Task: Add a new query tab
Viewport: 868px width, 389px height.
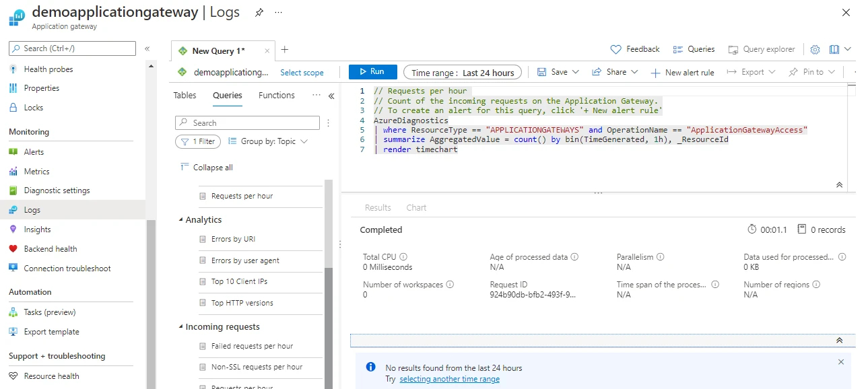Action: [285, 50]
